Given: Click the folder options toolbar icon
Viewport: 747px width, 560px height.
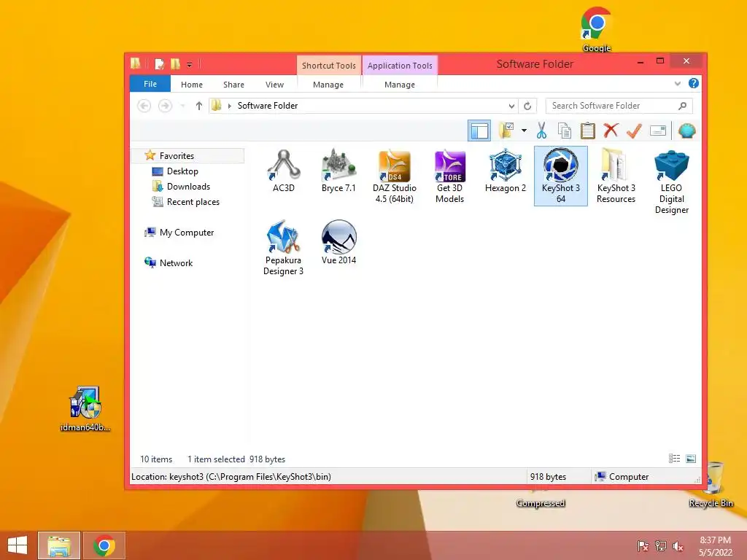Looking at the screenshot, I should (506, 131).
